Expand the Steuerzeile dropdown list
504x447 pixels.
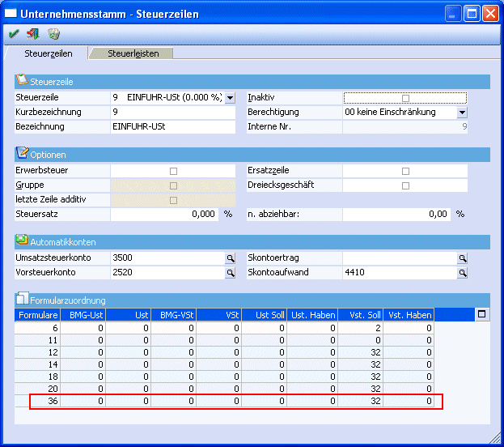coord(230,98)
